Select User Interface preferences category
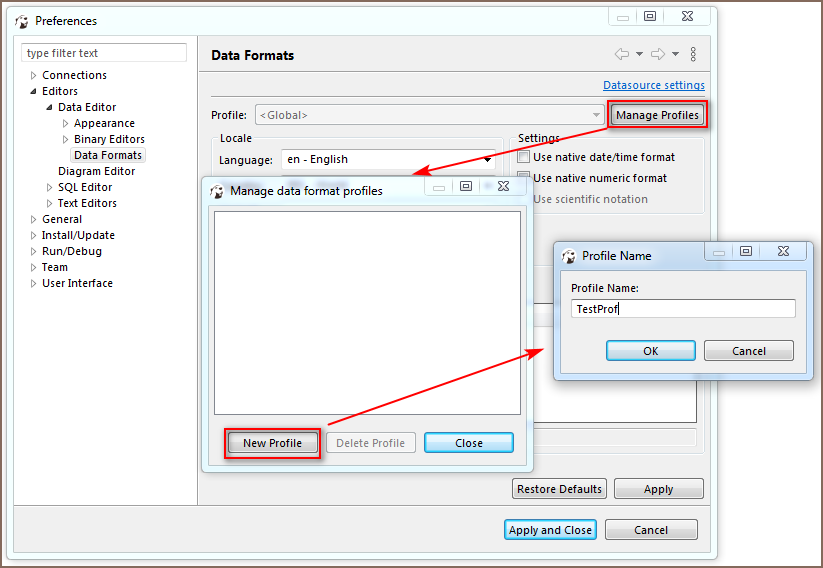 [77, 283]
